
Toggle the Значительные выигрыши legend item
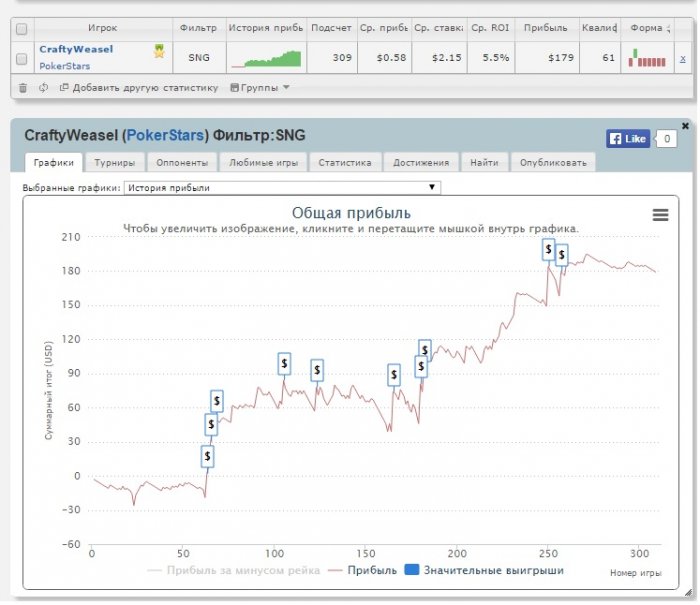[x=484, y=571]
